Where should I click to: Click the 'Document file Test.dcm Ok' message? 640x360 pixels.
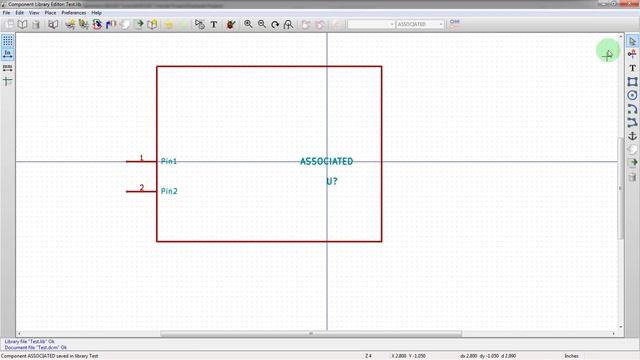click(36, 347)
